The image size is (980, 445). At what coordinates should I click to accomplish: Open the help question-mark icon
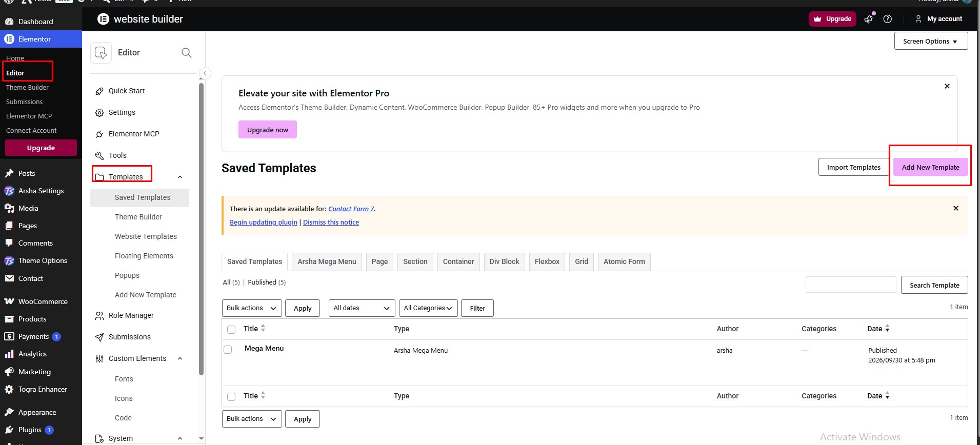(888, 19)
